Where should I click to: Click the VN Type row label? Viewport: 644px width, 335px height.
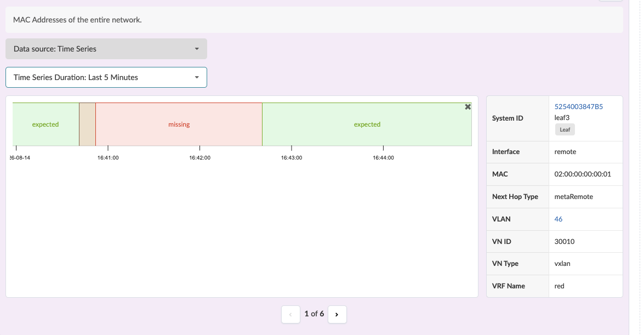click(505, 264)
